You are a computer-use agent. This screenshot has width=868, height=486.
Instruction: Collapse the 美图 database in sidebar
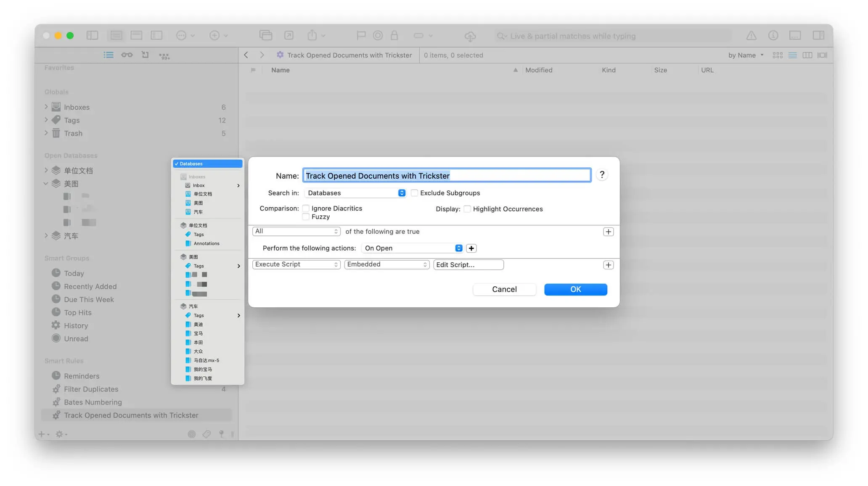(x=46, y=183)
